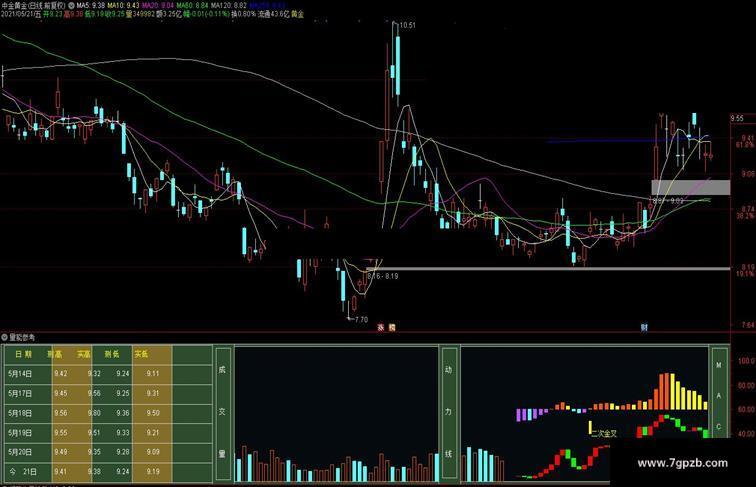
Task: Click the 量能参考 sub-panel settings icon
Action: (x=4, y=338)
